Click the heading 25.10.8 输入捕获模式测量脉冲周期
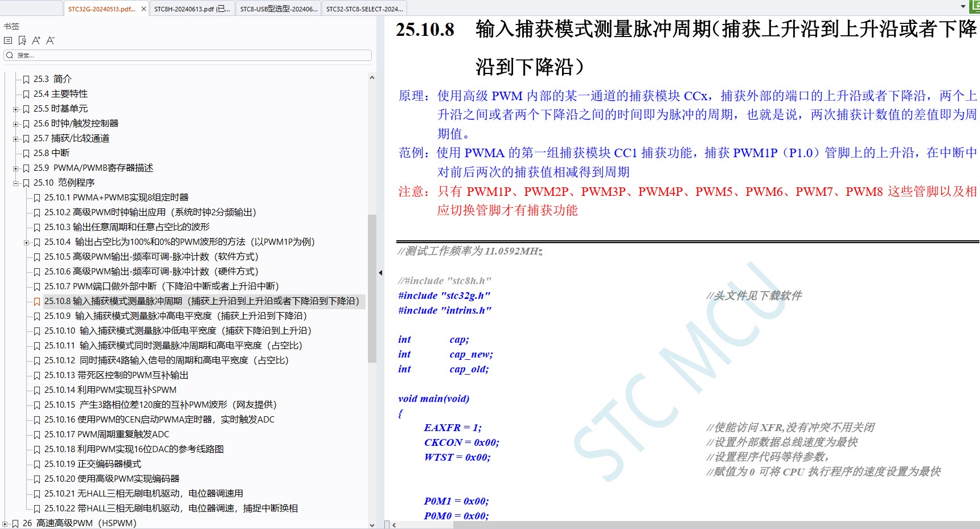Viewport: 980px width, 529px height. tap(686, 47)
